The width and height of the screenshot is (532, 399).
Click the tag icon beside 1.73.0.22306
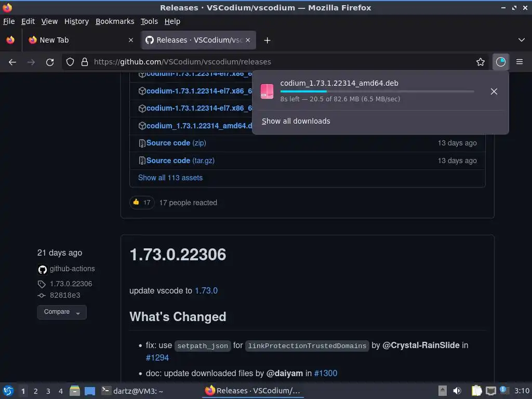pyautogui.click(x=42, y=284)
